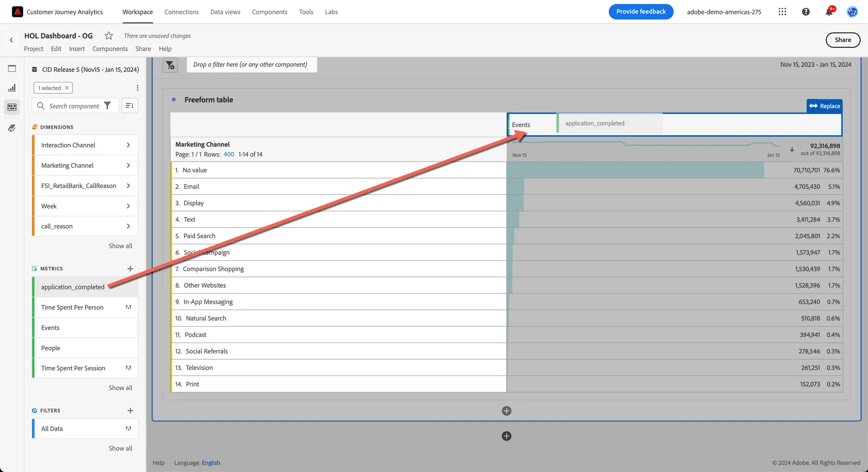This screenshot has width=868, height=472.
Task: Remove the '1 selected' filter tag
Action: [67, 88]
